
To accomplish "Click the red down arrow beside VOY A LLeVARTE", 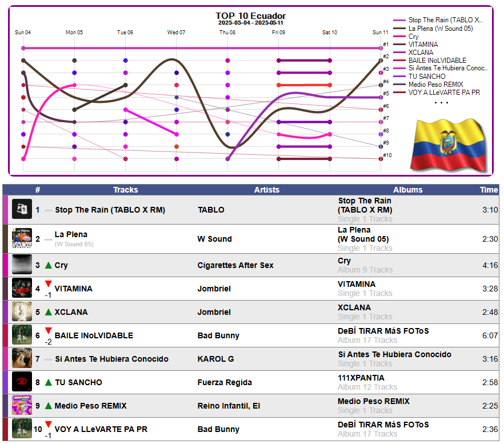I will point(49,425).
